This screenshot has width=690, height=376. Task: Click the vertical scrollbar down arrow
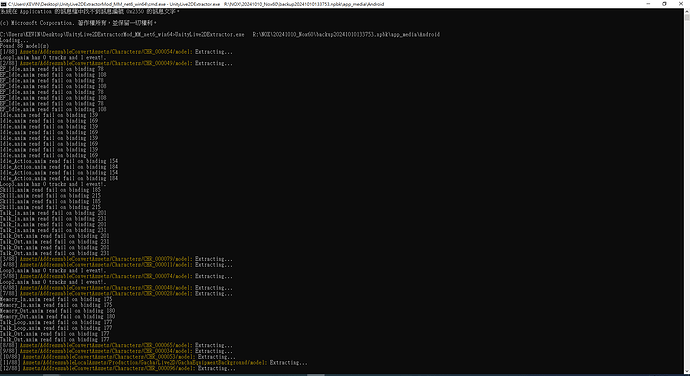[x=687, y=372]
